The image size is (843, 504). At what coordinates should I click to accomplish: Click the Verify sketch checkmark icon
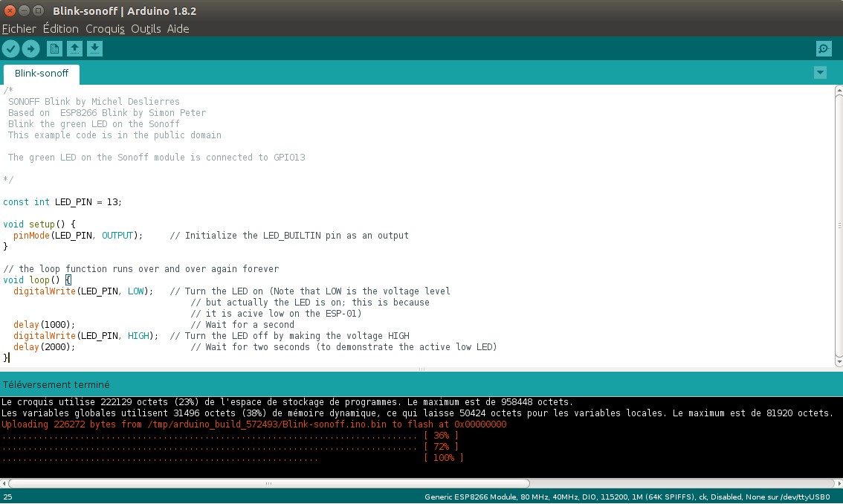coord(10,49)
